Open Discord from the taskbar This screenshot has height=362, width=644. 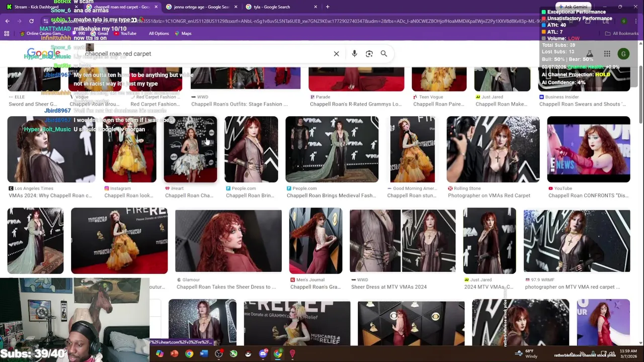pyautogui.click(x=263, y=354)
